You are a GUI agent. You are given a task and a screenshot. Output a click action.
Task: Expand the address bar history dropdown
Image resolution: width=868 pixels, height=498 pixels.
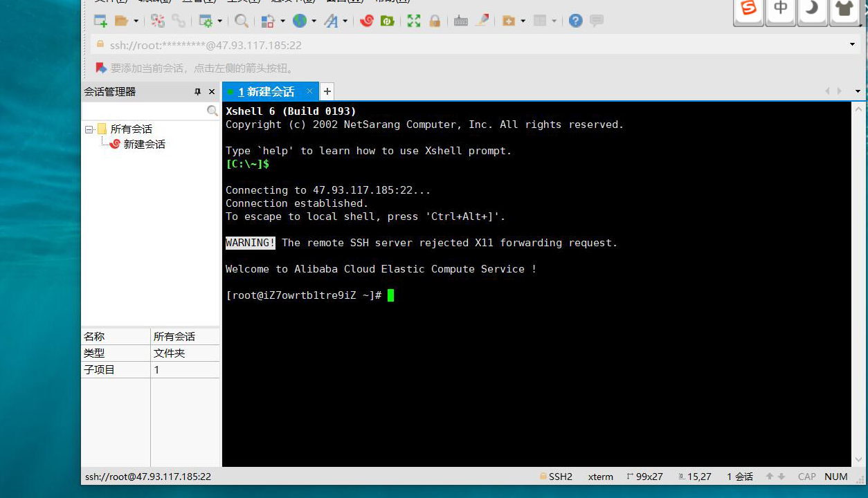coord(852,44)
